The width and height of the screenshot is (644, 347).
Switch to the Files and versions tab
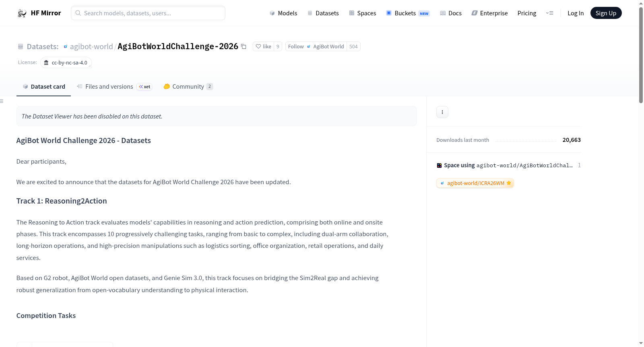tap(114, 87)
